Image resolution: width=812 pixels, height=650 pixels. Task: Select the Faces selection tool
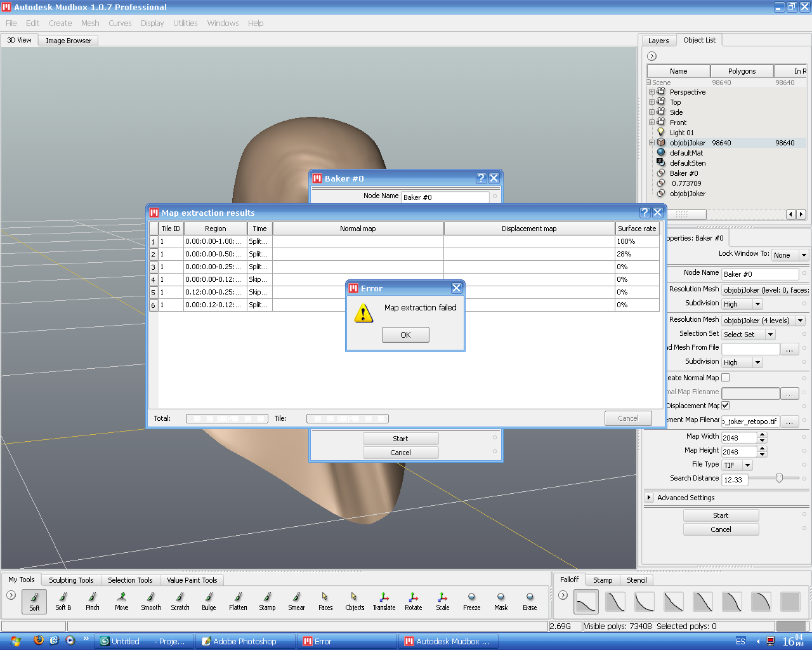(326, 600)
